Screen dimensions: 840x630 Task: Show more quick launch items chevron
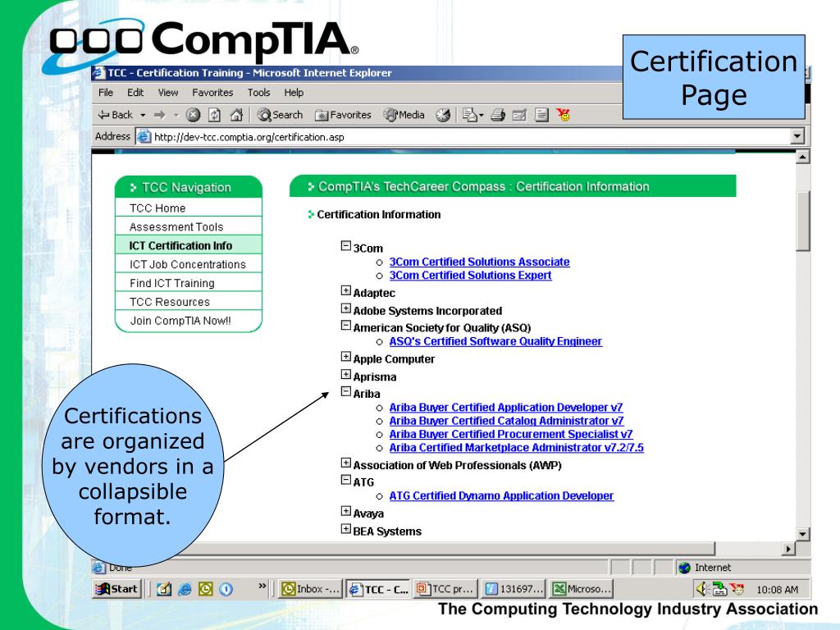(x=262, y=586)
